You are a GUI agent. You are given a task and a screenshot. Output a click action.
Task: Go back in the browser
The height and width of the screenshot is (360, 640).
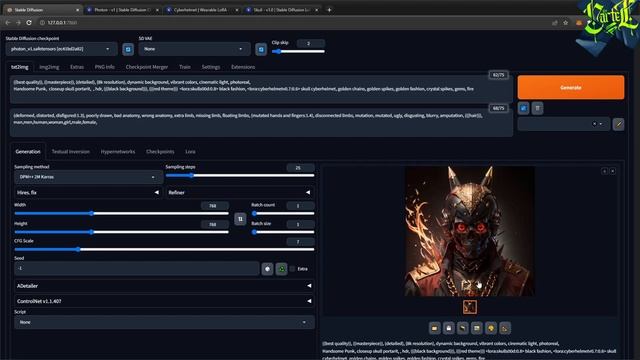8,23
